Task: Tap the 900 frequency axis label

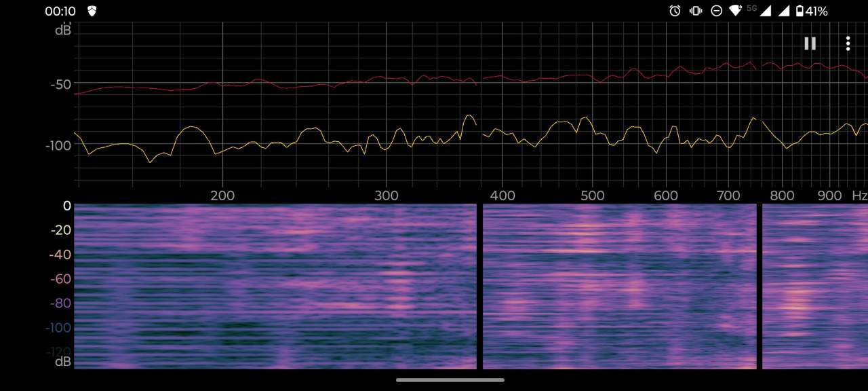Action: 830,195
